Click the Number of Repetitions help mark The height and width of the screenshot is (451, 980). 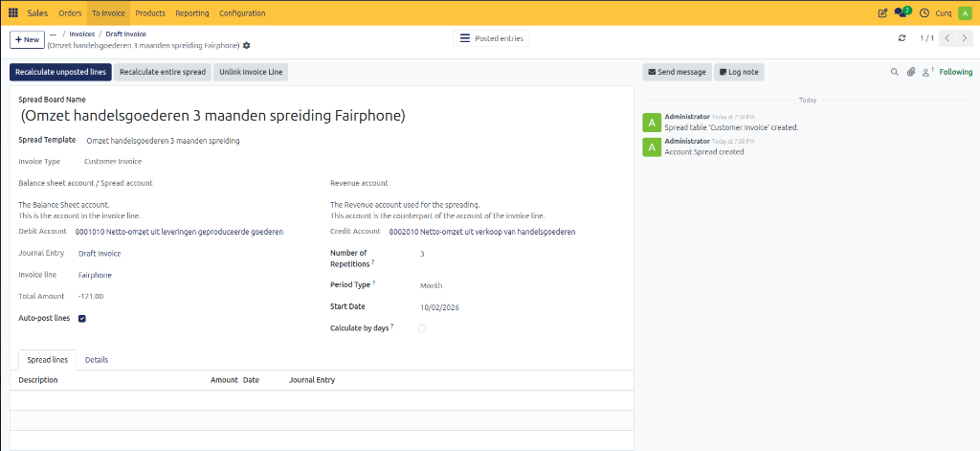coord(373,261)
